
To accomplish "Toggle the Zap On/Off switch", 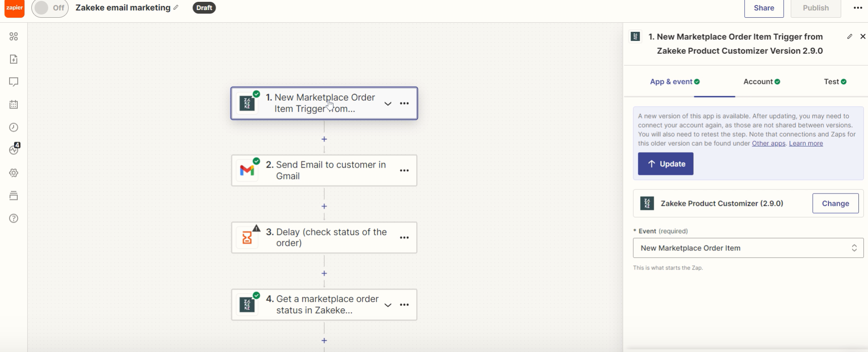I will [50, 8].
